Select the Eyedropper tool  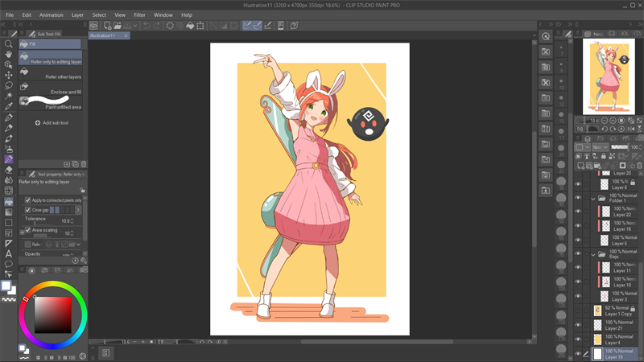[9, 106]
